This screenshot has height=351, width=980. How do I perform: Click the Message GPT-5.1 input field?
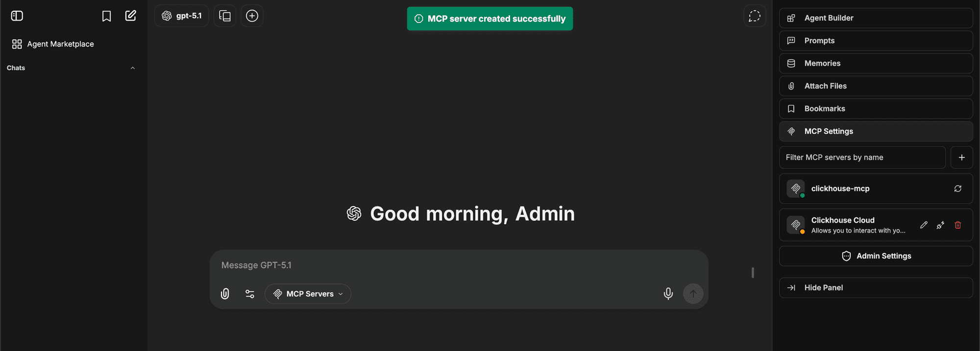[x=459, y=265]
